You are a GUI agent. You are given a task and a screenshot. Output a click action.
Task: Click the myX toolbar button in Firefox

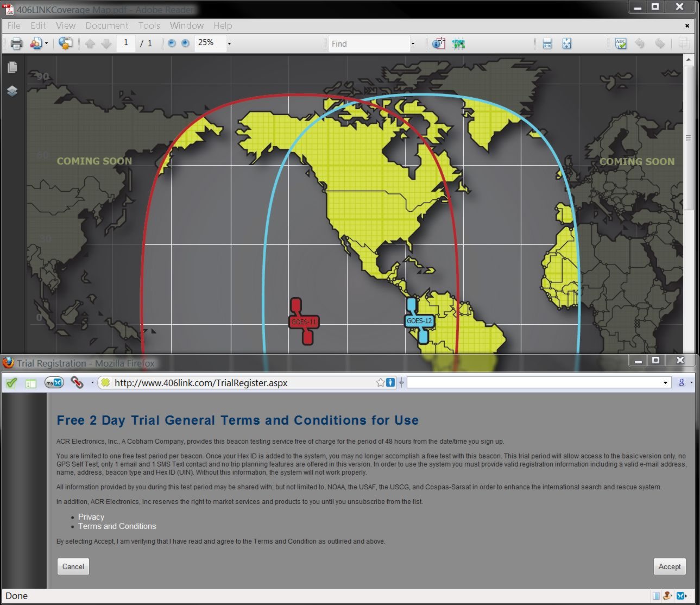pos(54,383)
